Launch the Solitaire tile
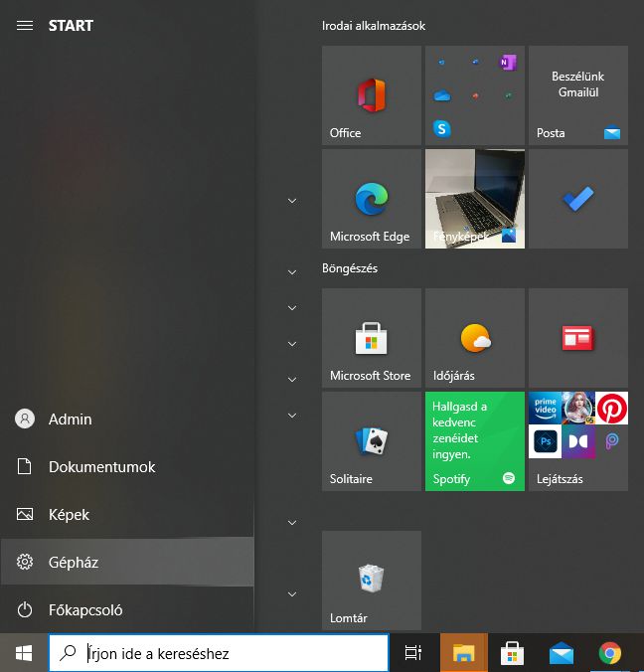644x672 pixels. pyautogui.click(x=372, y=441)
